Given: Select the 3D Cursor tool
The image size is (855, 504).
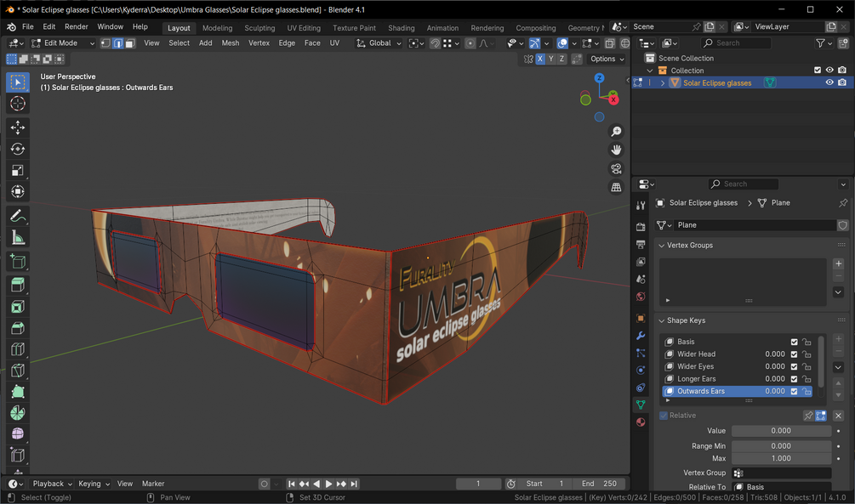Looking at the screenshot, I should 18,104.
